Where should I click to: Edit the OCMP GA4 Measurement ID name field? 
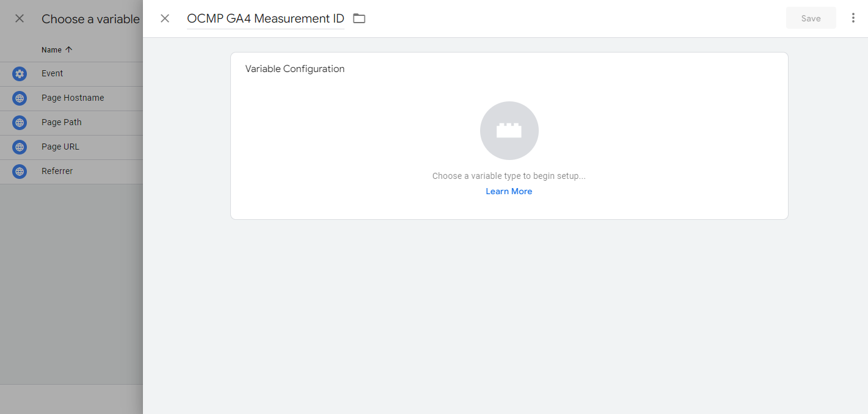(x=266, y=18)
